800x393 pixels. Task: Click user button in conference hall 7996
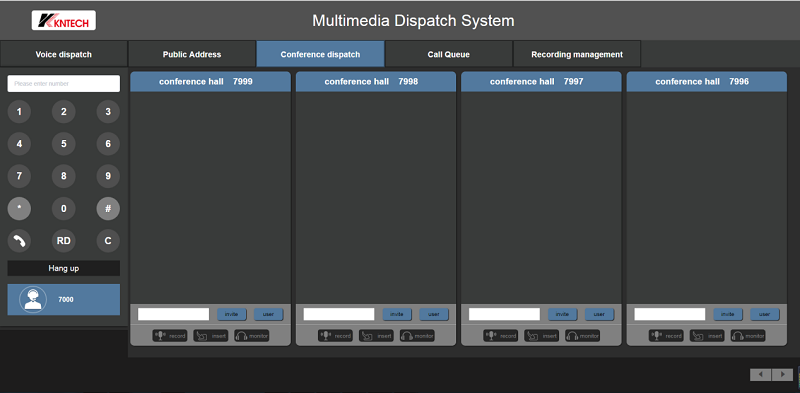point(765,314)
